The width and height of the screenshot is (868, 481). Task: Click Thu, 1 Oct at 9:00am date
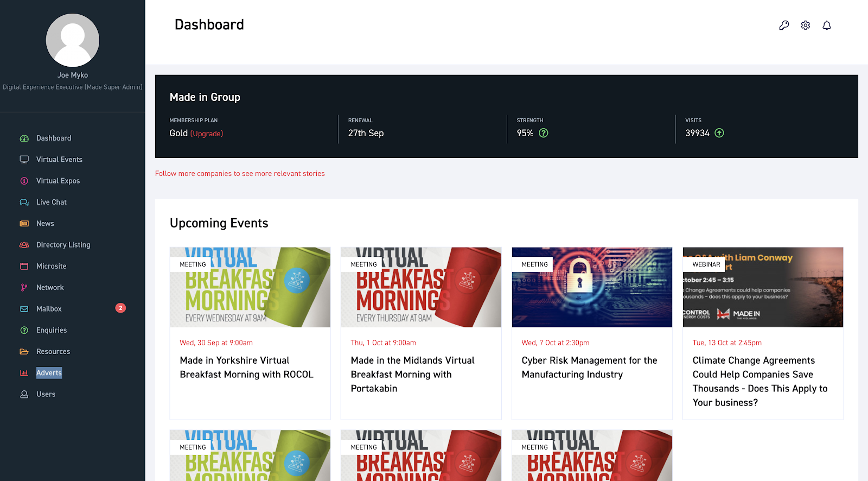[x=383, y=343]
